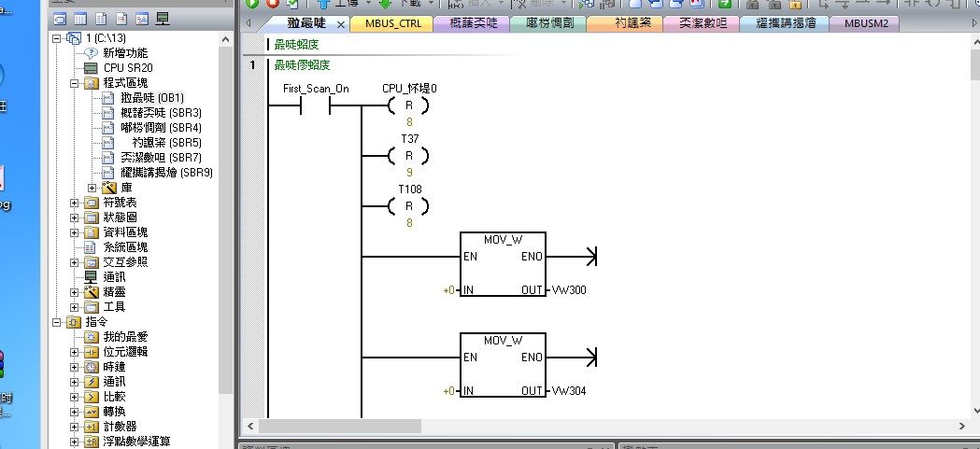Click 精靈 wizard wand icon

point(91,292)
